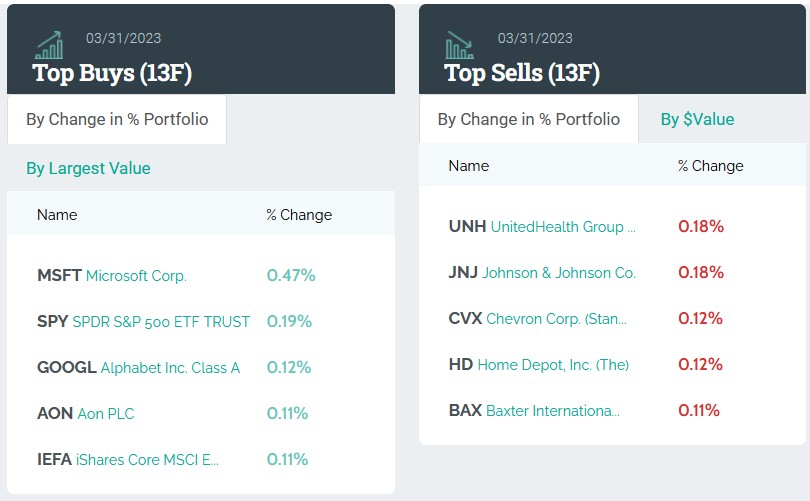Click the iShares Core MSCI link

click(147, 460)
